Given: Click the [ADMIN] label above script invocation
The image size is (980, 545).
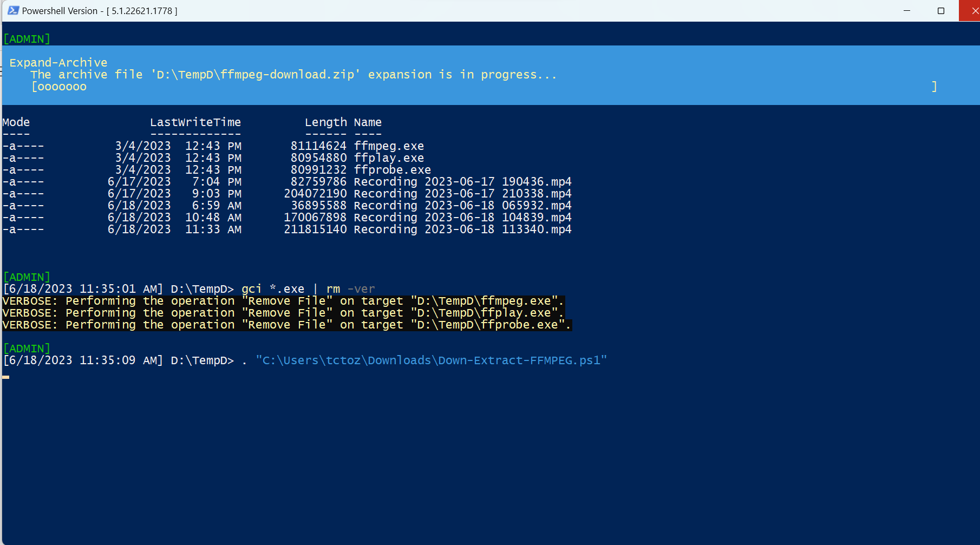Looking at the screenshot, I should (x=27, y=349).
